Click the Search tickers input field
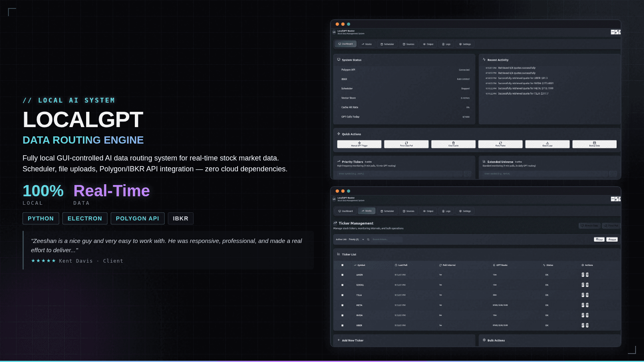The height and width of the screenshot is (362, 644). pyautogui.click(x=386, y=239)
